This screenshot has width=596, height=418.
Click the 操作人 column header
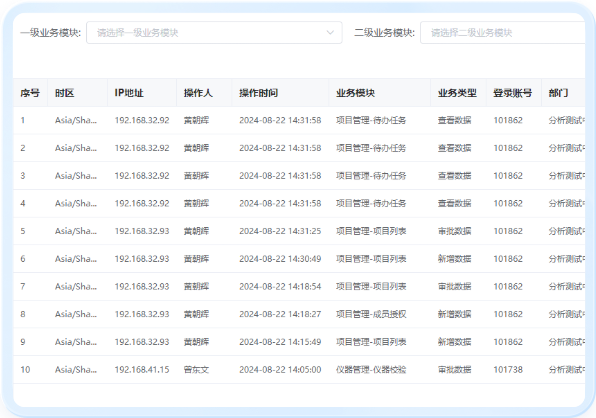point(198,93)
